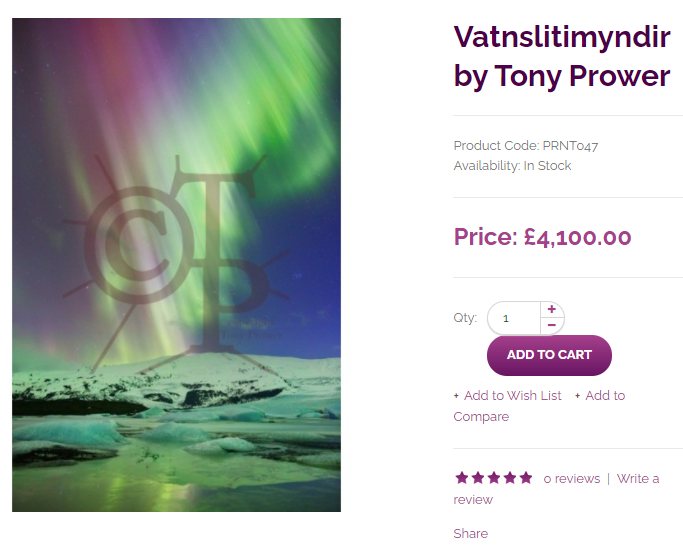The image size is (683, 553).
Task: Focus the Qty input field
Action: click(514, 318)
